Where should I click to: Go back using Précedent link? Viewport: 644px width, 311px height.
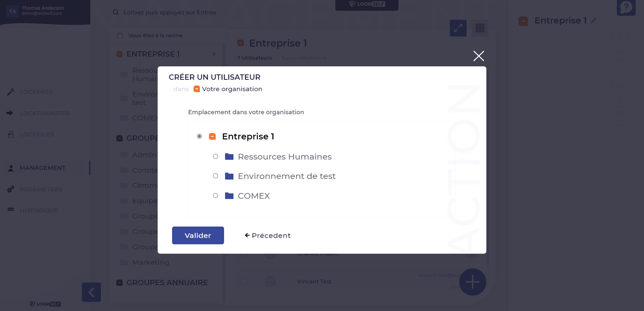pos(268,236)
